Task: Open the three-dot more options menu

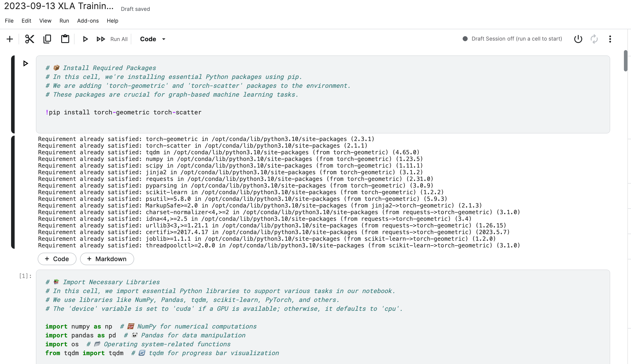Action: click(610, 39)
